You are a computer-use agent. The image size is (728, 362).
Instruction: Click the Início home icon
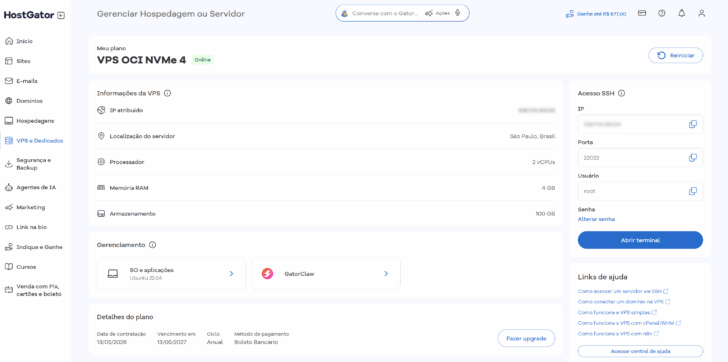click(8, 41)
